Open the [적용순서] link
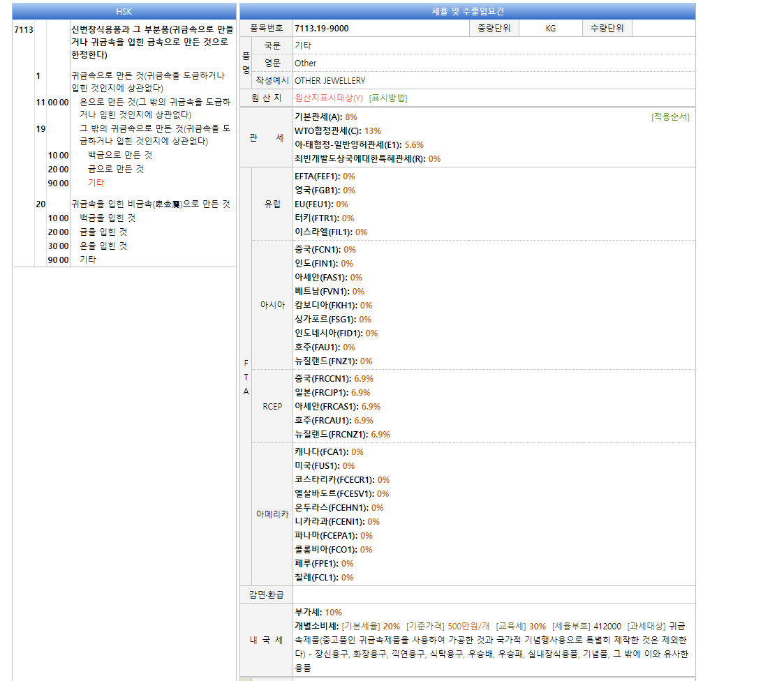This screenshot has width=784, height=681. [670, 117]
